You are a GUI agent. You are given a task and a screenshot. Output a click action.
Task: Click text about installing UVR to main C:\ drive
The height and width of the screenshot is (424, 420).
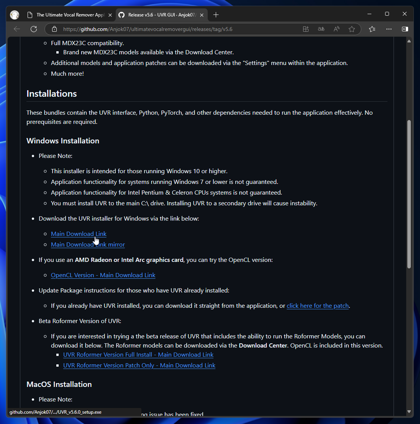click(x=184, y=203)
